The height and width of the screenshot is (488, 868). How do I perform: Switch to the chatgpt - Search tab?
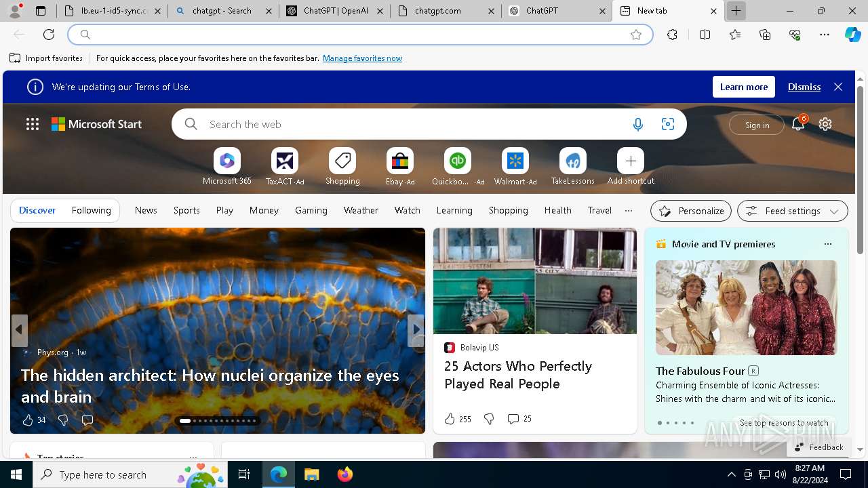pos(222,11)
